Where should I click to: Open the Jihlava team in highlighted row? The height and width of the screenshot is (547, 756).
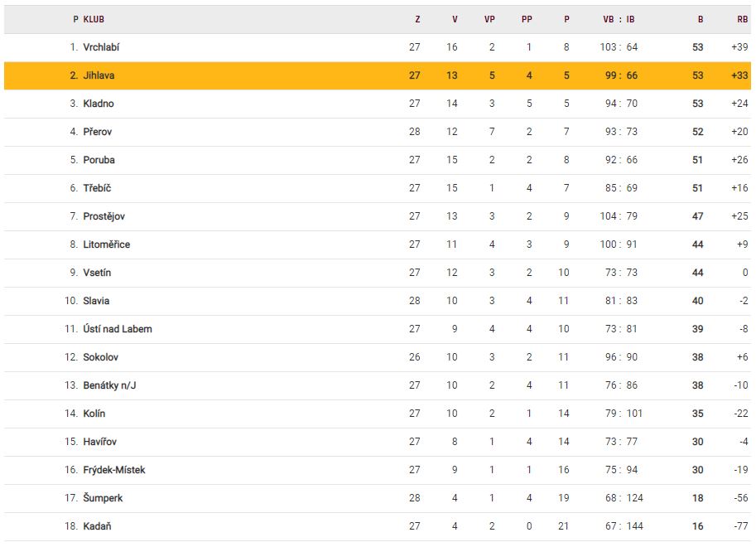click(x=99, y=75)
